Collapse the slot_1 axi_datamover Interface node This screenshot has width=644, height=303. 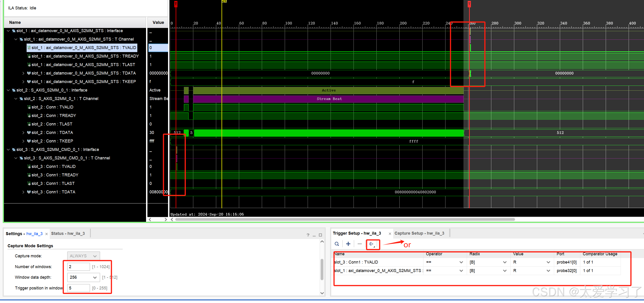8,31
